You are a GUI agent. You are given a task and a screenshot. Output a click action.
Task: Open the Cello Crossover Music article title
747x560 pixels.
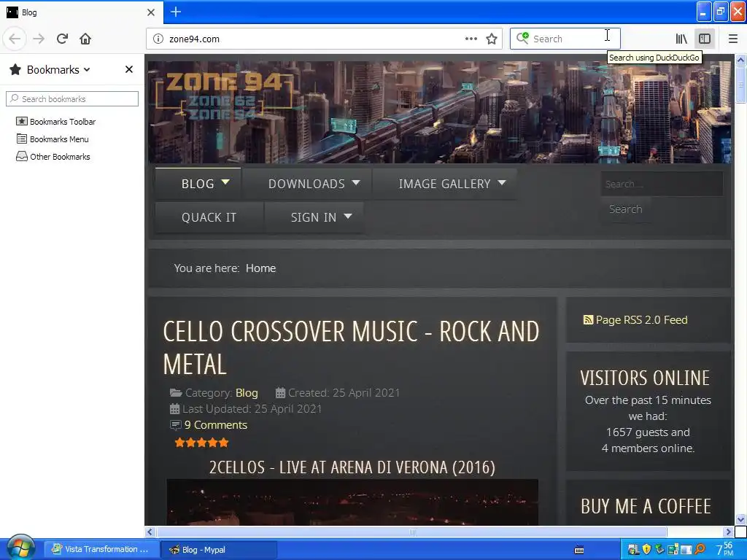352,348
